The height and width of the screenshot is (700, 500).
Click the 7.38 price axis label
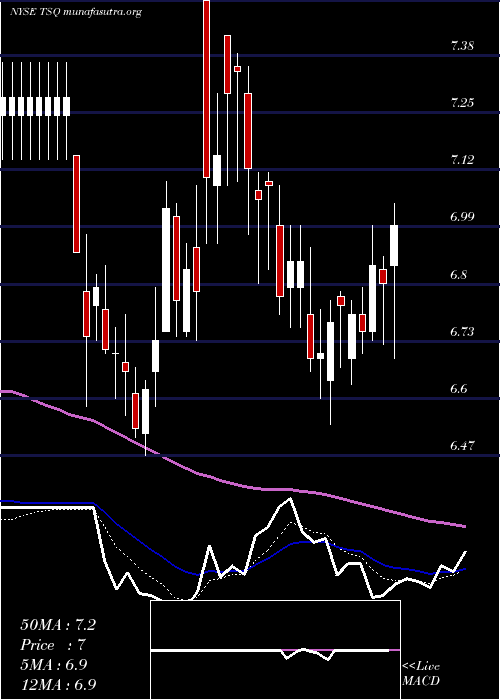click(462, 46)
